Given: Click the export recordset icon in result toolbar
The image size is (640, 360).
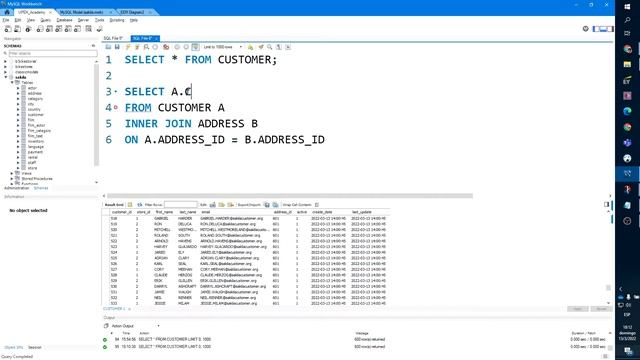Looking at the screenshot, I should click(267, 204).
